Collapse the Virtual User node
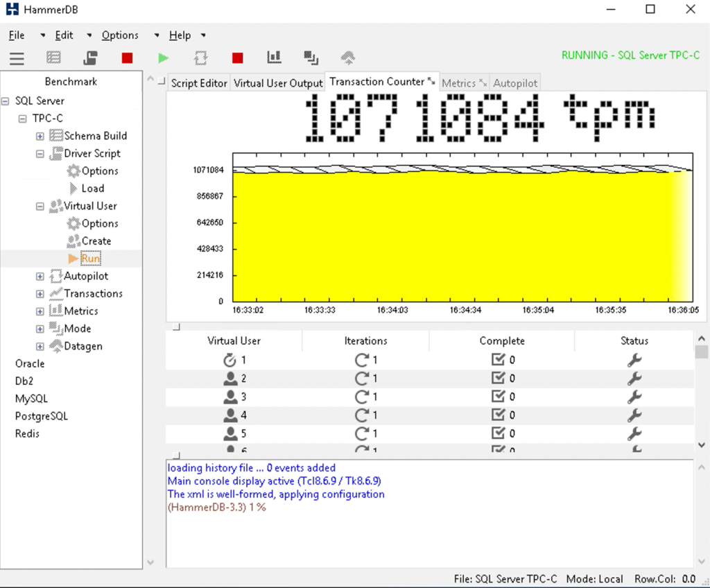 click(40, 206)
